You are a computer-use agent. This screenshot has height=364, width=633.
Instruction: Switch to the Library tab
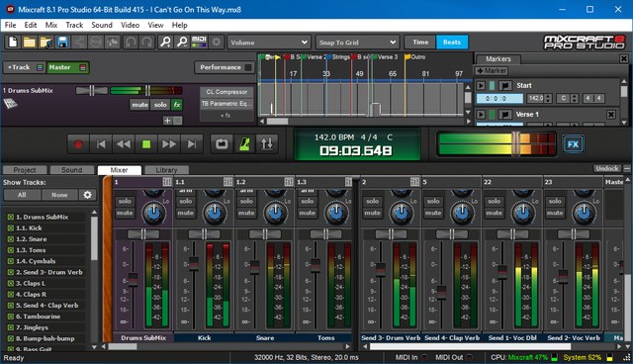166,170
